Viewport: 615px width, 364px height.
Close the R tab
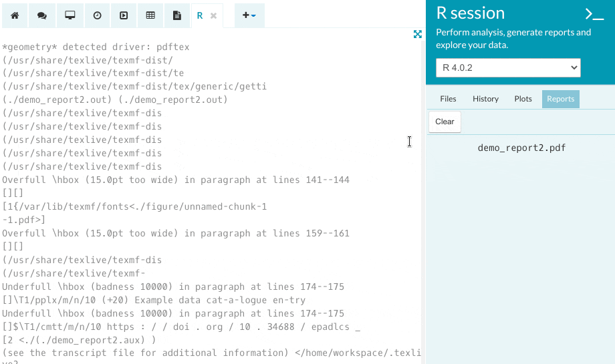(214, 15)
